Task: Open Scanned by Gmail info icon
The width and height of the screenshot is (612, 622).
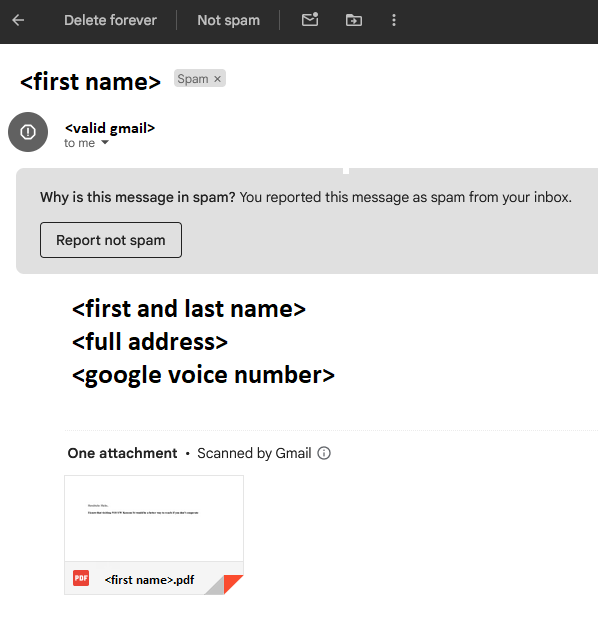Action: point(324,453)
